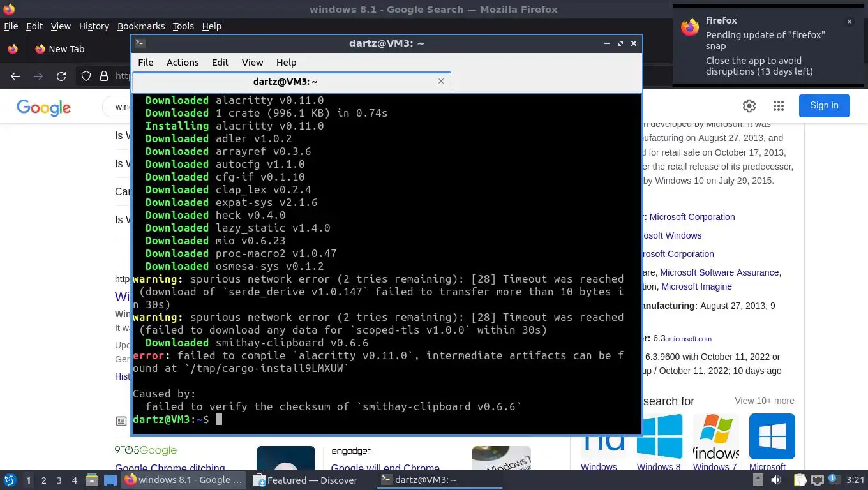Open the Lubuntu start menu

[10, 480]
